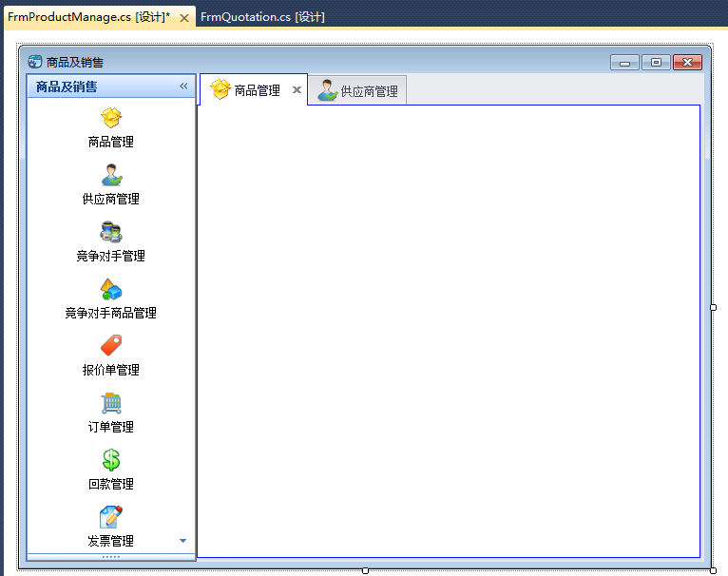This screenshot has height=576, width=728.
Task: Select the 报价单管理 label
Action: click(111, 370)
